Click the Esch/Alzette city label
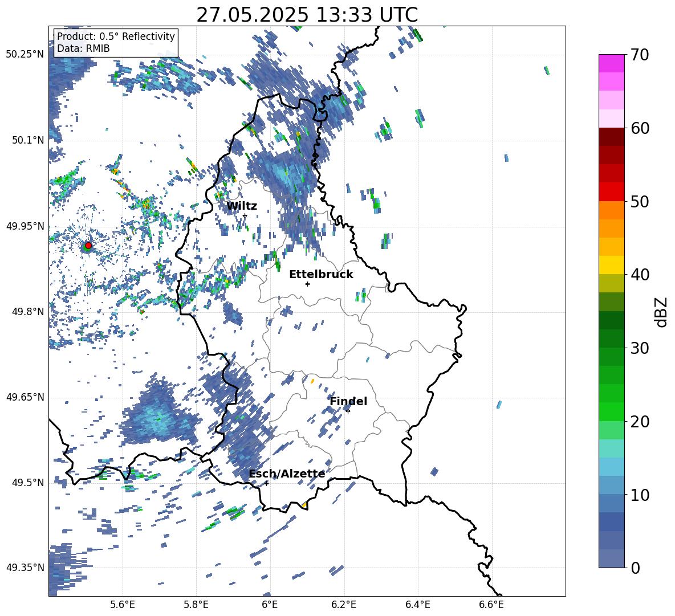 pyautogui.click(x=287, y=474)
